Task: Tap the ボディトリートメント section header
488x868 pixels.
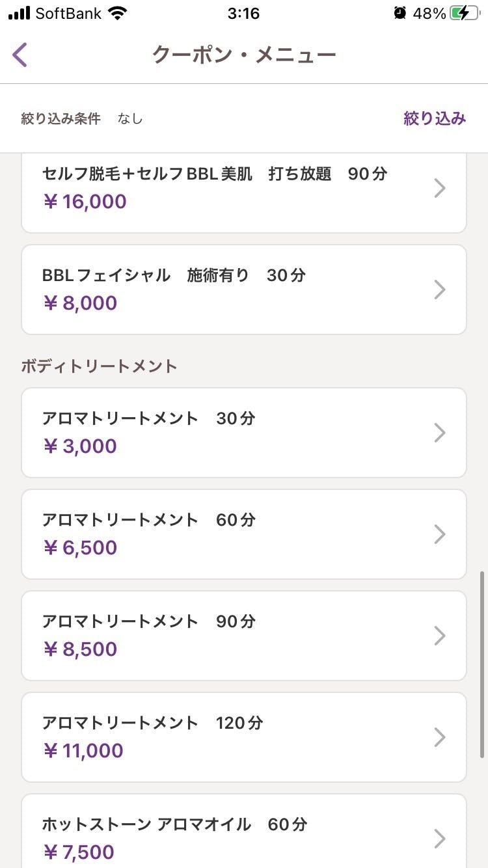Action: [99, 366]
